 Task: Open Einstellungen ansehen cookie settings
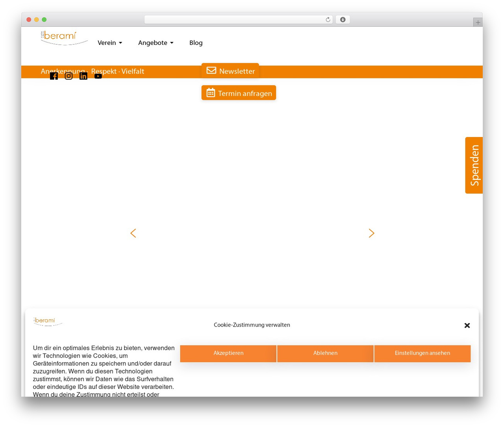tap(422, 353)
